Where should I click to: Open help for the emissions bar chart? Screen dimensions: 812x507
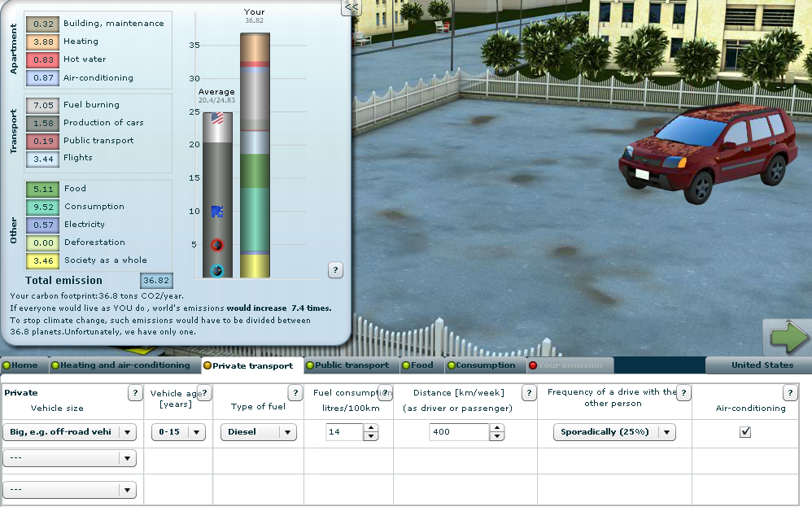(x=335, y=269)
